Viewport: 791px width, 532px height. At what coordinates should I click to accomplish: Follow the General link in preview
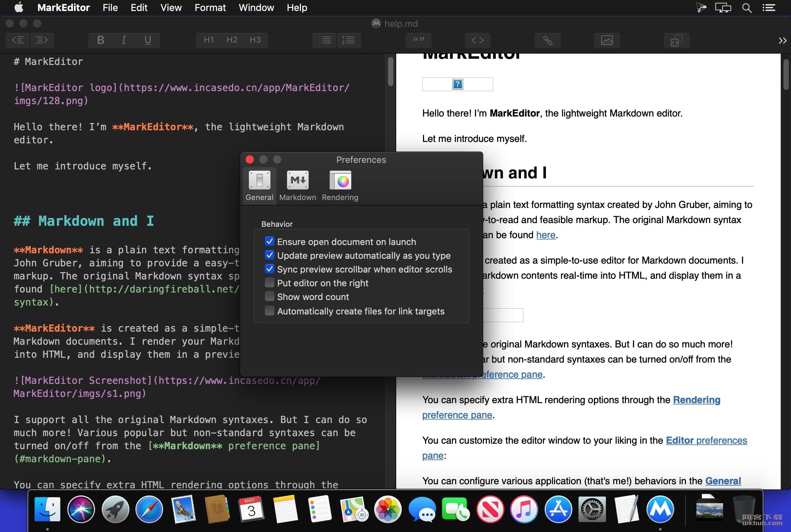(x=723, y=481)
